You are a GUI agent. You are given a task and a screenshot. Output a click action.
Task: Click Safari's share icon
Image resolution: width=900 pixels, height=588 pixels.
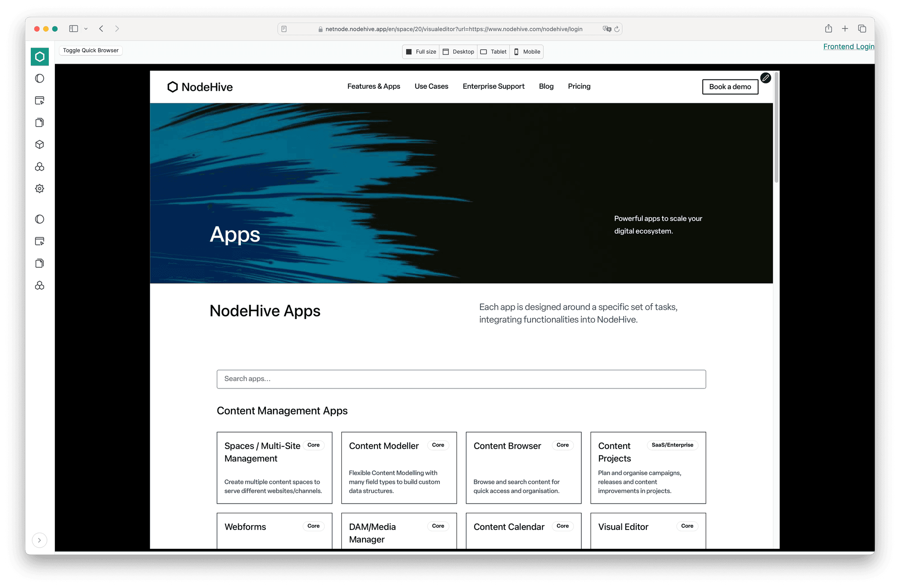pos(828,29)
